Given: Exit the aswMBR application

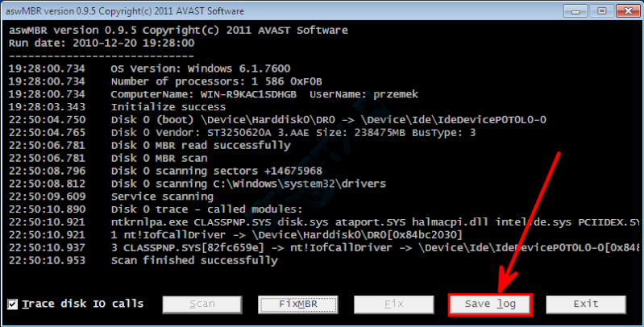Looking at the screenshot, I should click(586, 304).
